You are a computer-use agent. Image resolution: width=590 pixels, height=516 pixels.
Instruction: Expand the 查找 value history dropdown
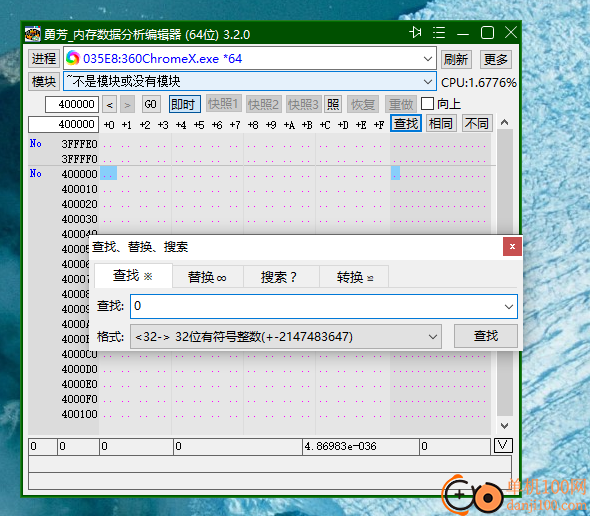(x=509, y=307)
